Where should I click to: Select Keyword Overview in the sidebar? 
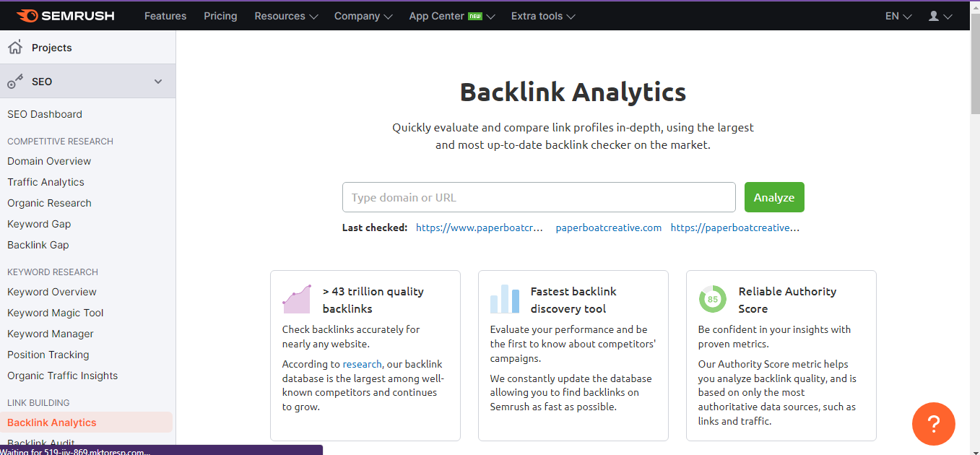click(52, 292)
